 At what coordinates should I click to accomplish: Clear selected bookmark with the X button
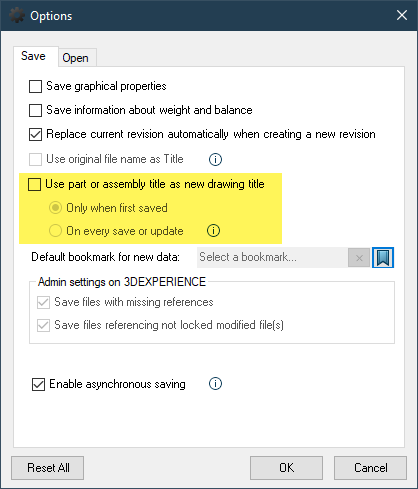359,258
